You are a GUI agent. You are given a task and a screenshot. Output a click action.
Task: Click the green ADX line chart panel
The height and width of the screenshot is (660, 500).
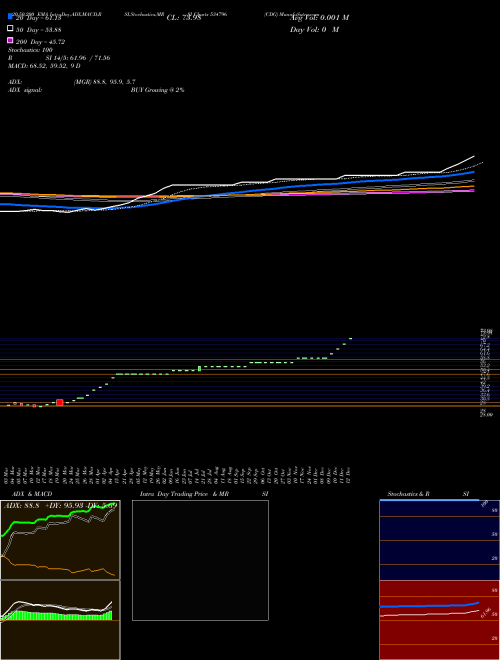point(60,540)
